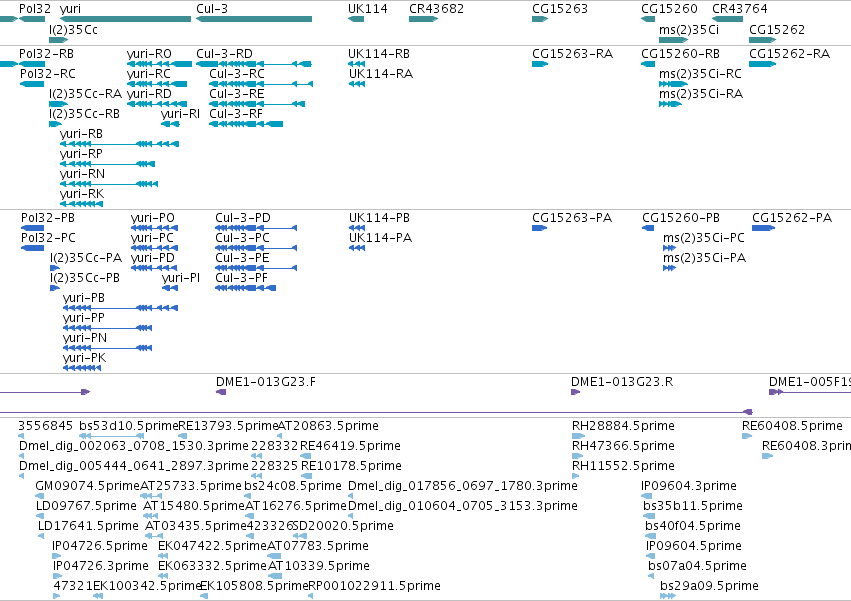The height and width of the screenshot is (601, 851).
Task: Select the ms(2)35Ci gene label
Action: pos(689,30)
